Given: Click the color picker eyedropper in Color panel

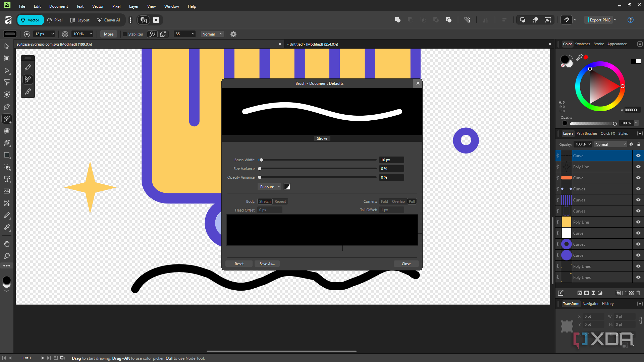Looking at the screenshot, I should [x=579, y=58].
